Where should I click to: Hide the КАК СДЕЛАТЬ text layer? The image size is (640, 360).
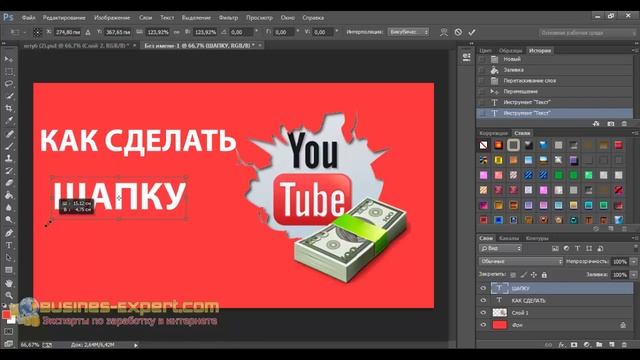pyautogui.click(x=483, y=300)
